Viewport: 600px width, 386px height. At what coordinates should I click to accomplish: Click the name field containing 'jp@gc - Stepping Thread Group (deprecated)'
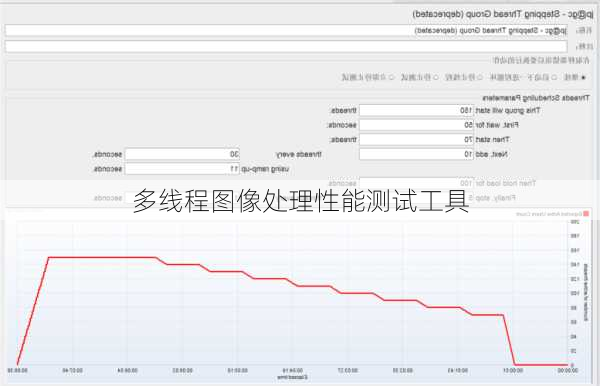tap(286, 30)
